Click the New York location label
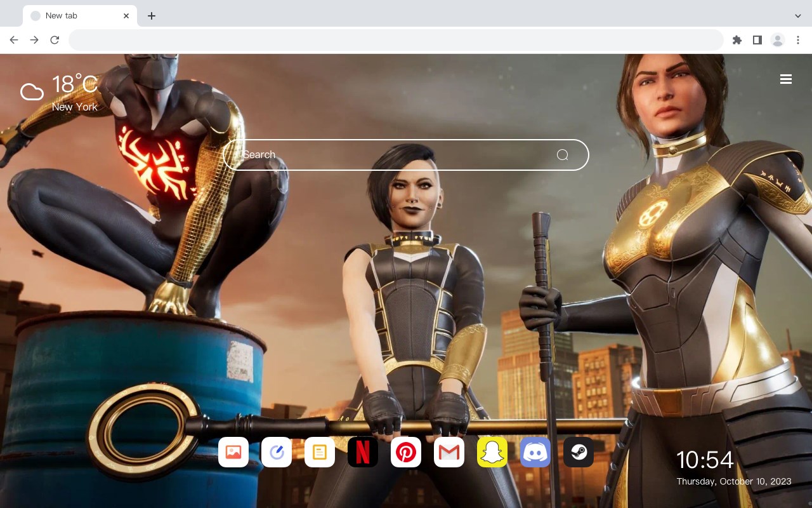The image size is (812, 508). 75,107
